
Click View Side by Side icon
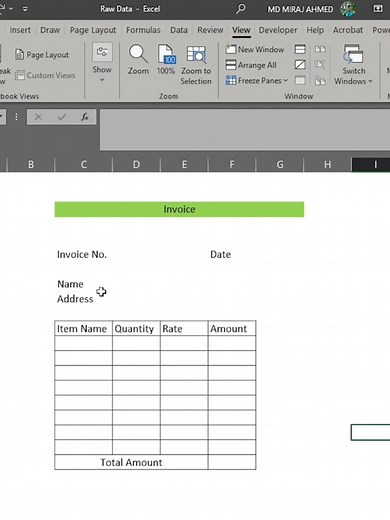point(320,49)
